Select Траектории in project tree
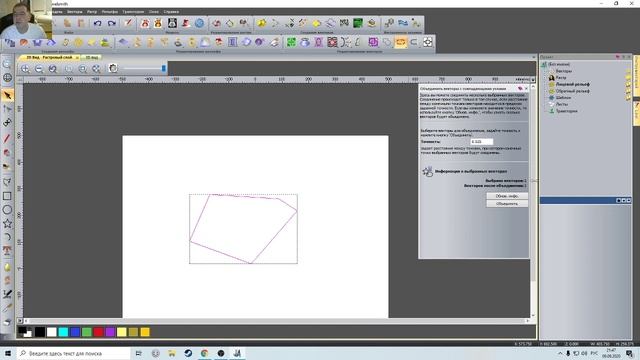Viewport: 640px width, 360px height. pyautogui.click(x=567, y=111)
